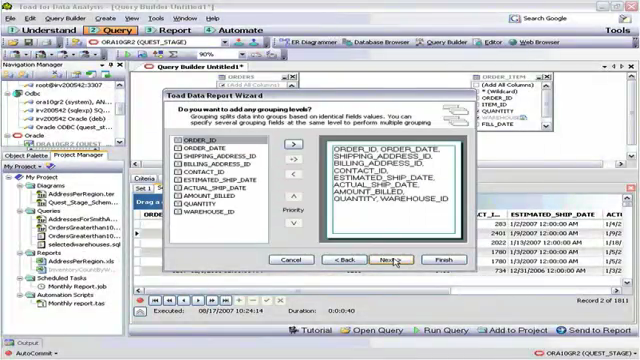The width and height of the screenshot is (640, 360).
Task: Open the File menu
Action: 10,18
